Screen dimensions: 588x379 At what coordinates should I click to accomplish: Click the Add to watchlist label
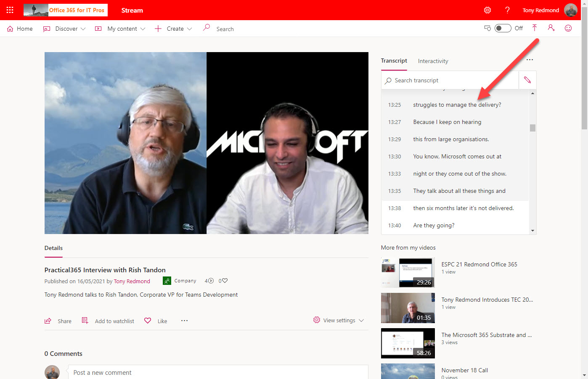tap(114, 321)
